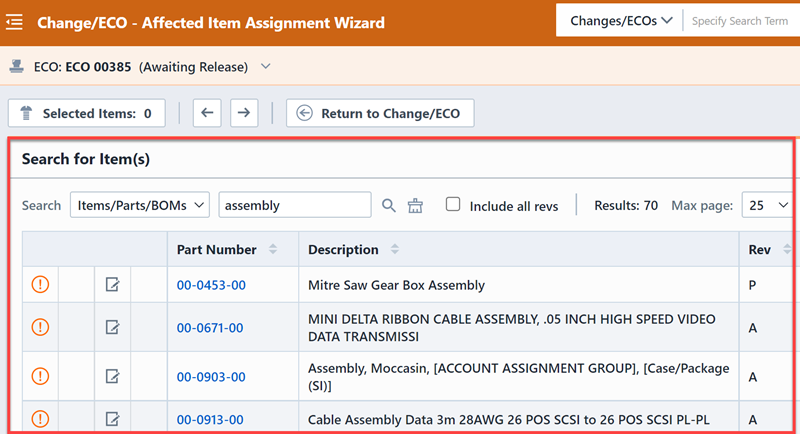
Task: Click the Part Number column header
Action: point(233,249)
